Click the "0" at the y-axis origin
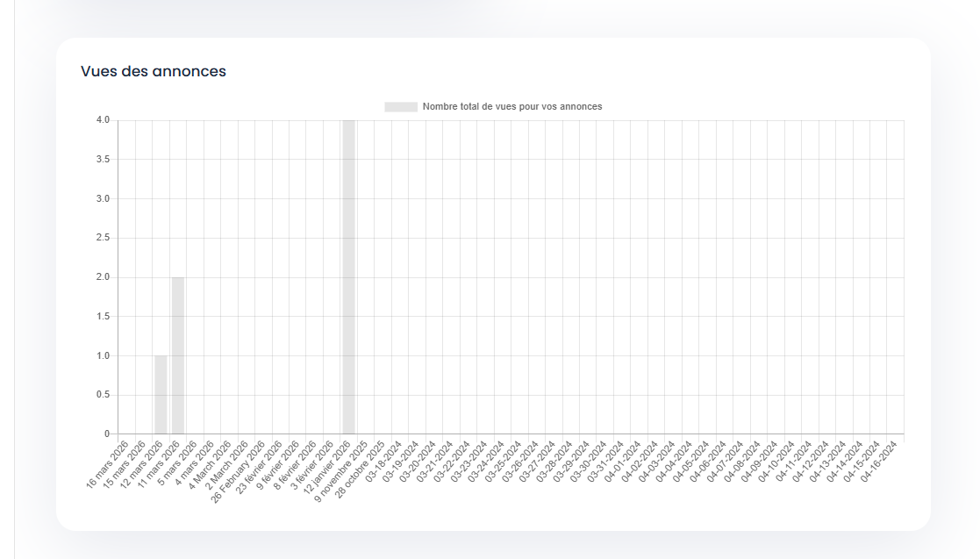This screenshot has height=559, width=980. pos(108,433)
